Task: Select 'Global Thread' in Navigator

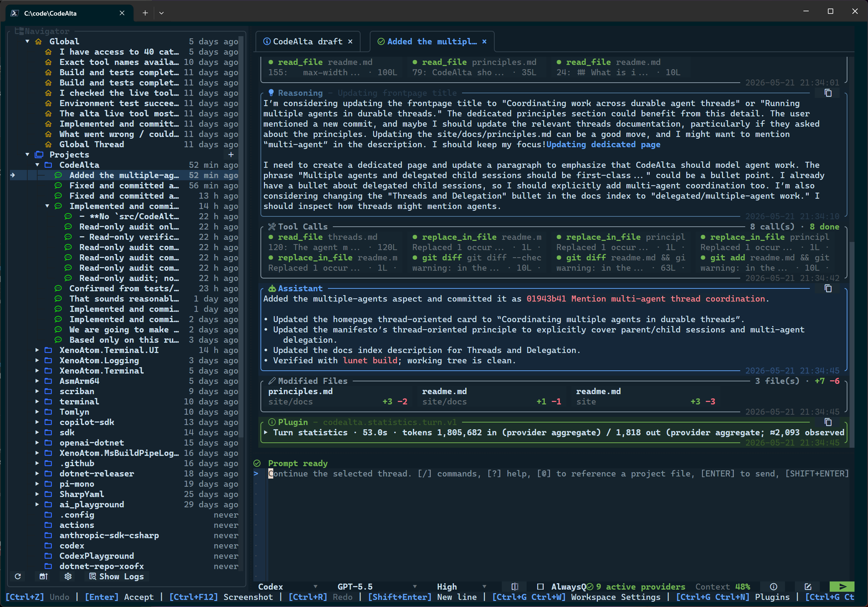Action: [92, 144]
